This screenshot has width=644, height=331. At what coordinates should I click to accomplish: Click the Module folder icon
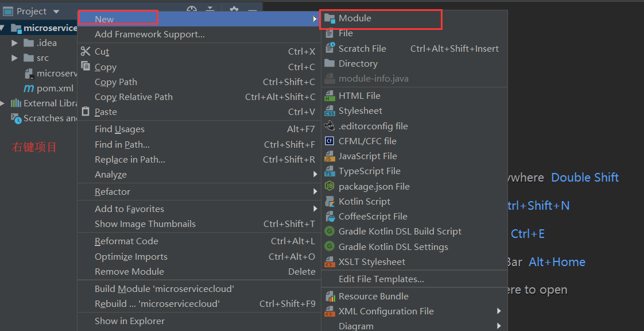tap(329, 18)
